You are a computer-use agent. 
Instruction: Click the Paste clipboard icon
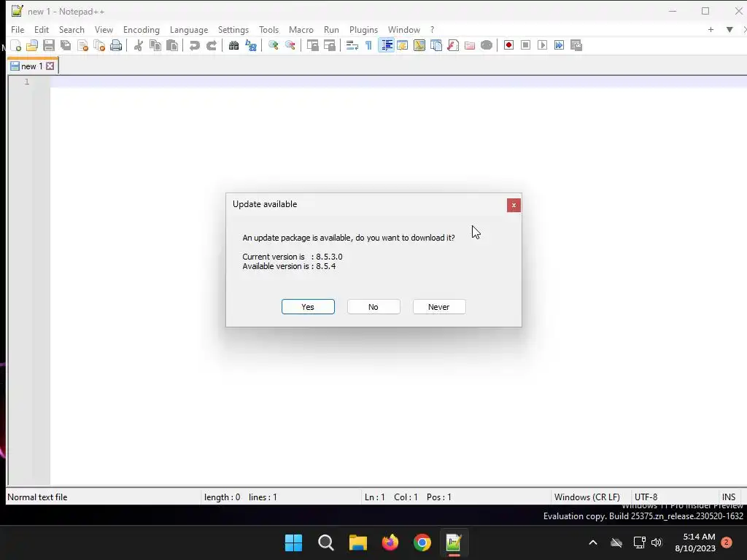(x=172, y=45)
